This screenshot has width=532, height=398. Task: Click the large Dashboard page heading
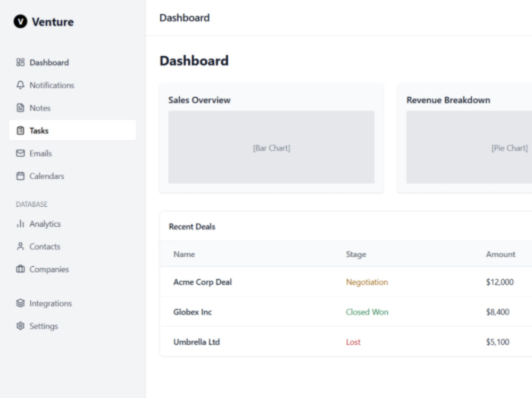[x=194, y=61]
